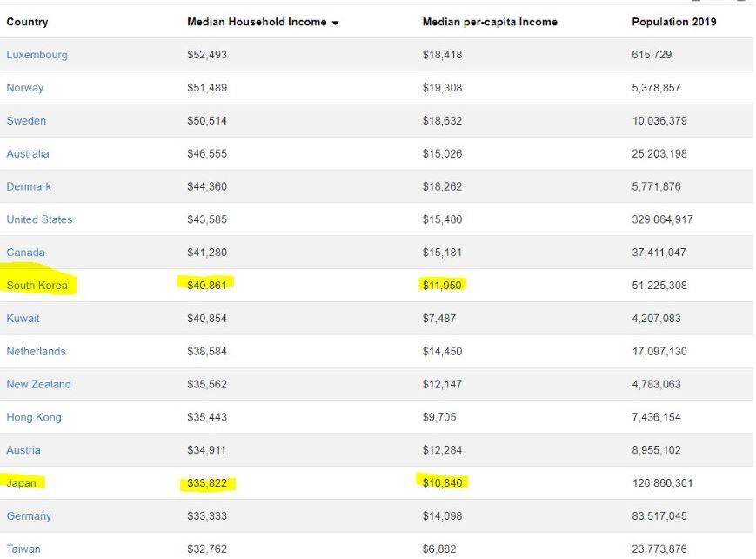The image size is (756, 559).
Task: Open the Australia country link
Action: (28, 154)
